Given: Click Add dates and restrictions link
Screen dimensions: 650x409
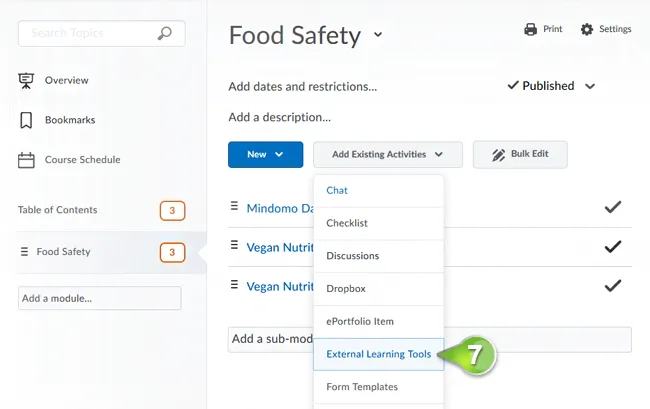Looking at the screenshot, I should pyautogui.click(x=303, y=87).
